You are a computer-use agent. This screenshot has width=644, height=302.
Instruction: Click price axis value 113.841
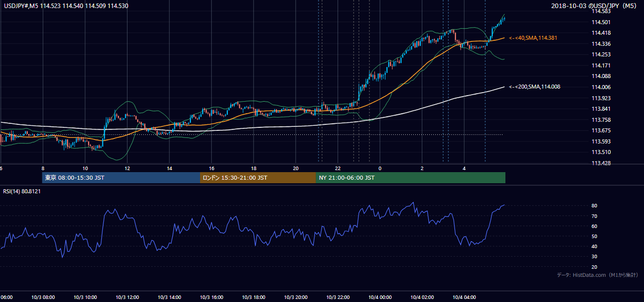[601, 109]
